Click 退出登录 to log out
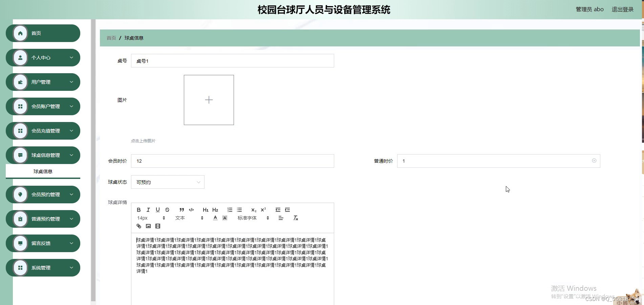The image size is (644, 305). (622, 9)
